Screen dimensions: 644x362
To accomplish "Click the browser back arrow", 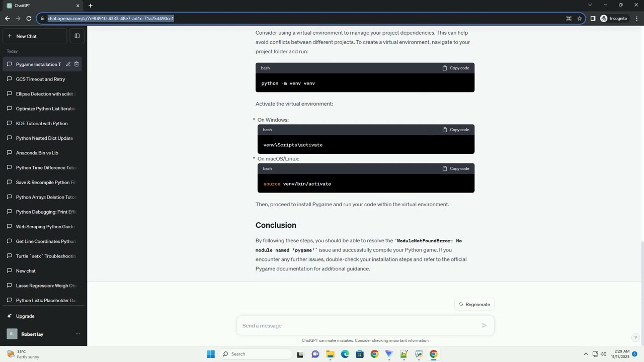I will [7, 19].
